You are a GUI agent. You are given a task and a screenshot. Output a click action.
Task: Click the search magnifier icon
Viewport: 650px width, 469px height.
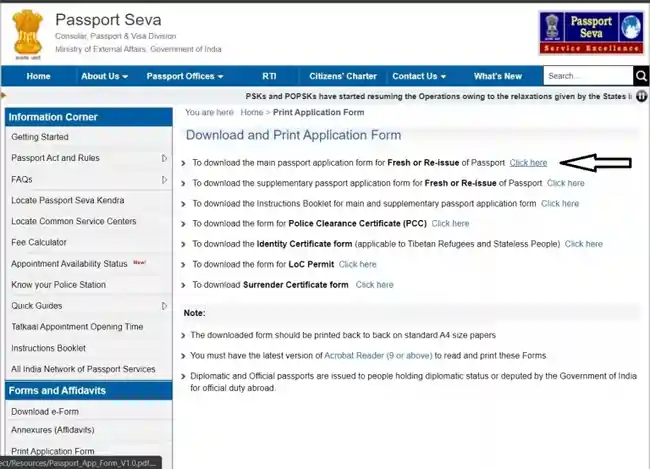[x=641, y=76]
